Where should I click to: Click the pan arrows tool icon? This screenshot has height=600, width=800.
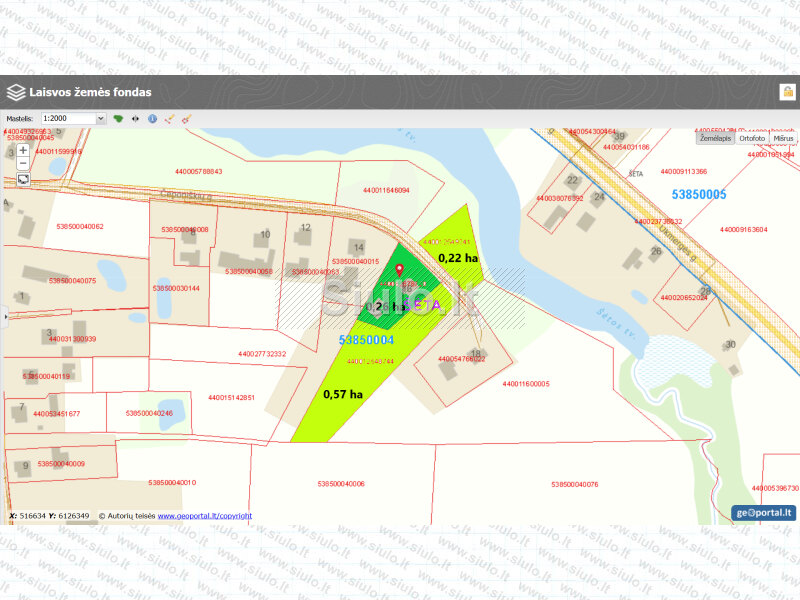pyautogui.click(x=135, y=118)
